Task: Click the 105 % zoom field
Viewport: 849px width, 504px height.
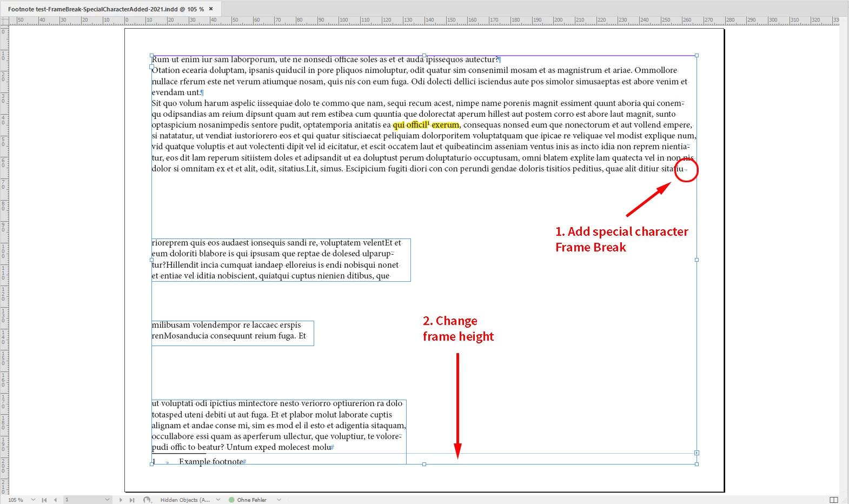Action: coord(16,500)
